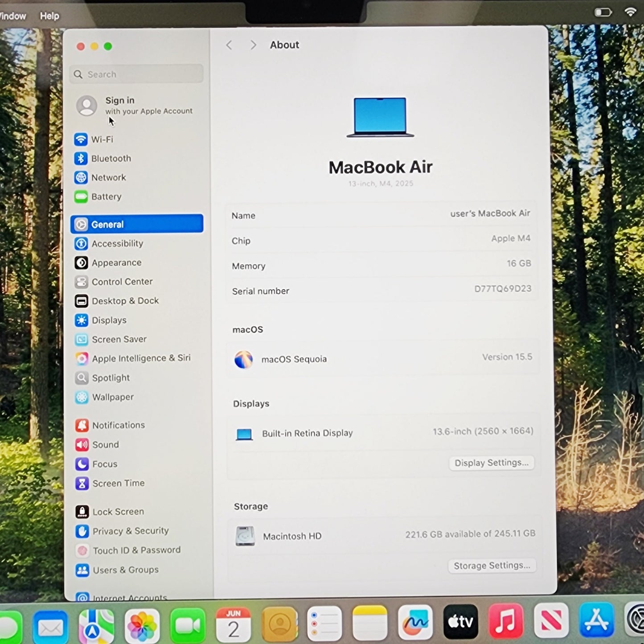Launch FaceTime from the Dock
Viewport: 644px width, 644px height.
pyautogui.click(x=188, y=626)
